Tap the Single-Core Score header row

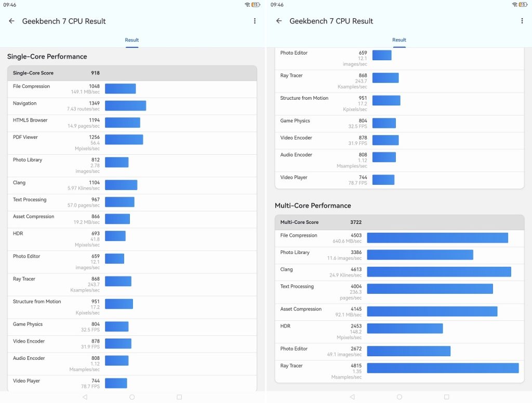pos(132,73)
